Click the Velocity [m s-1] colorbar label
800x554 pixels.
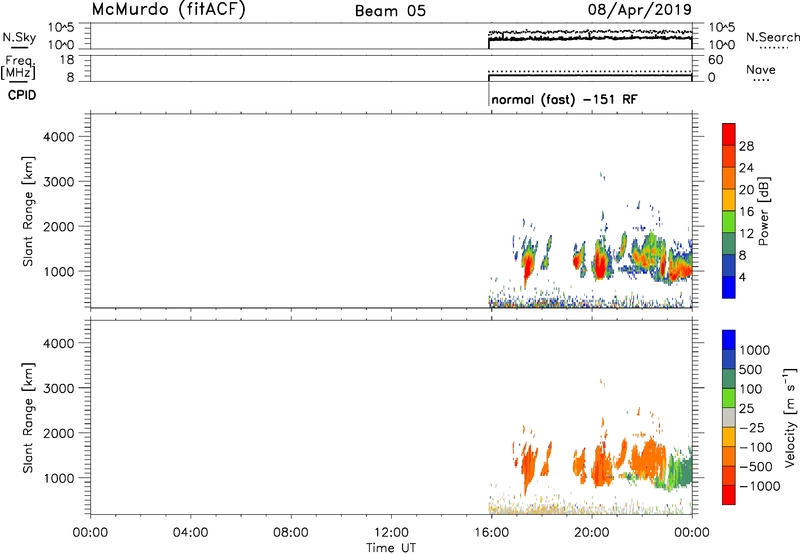coord(790,417)
